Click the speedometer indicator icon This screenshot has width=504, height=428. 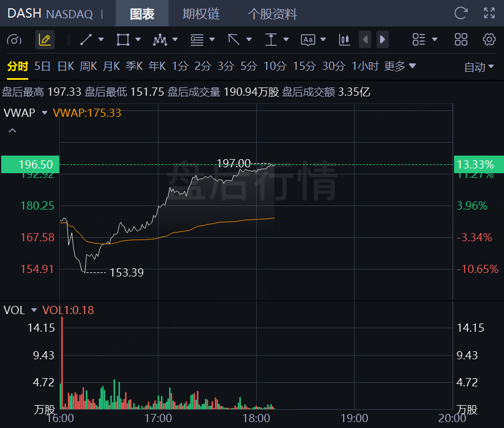14,40
